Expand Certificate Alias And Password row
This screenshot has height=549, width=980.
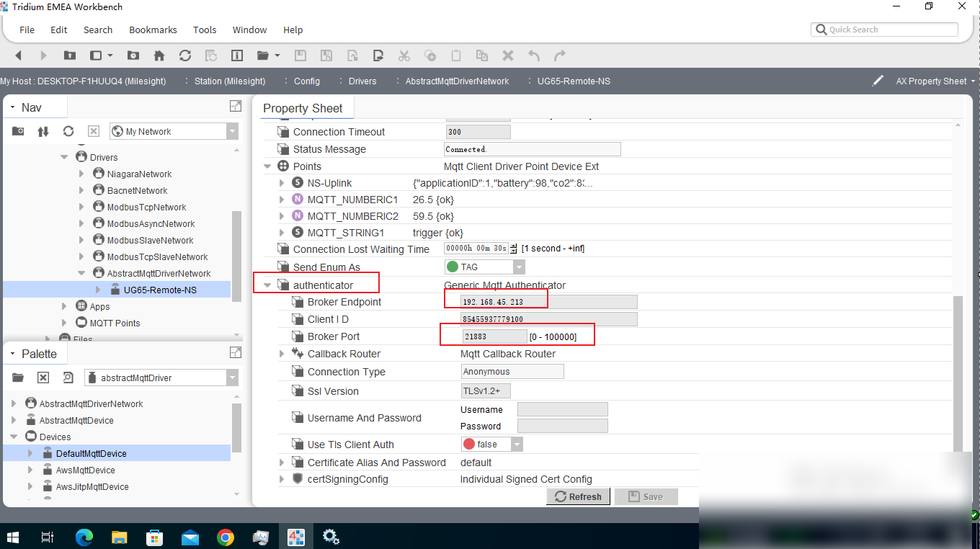[x=282, y=463]
